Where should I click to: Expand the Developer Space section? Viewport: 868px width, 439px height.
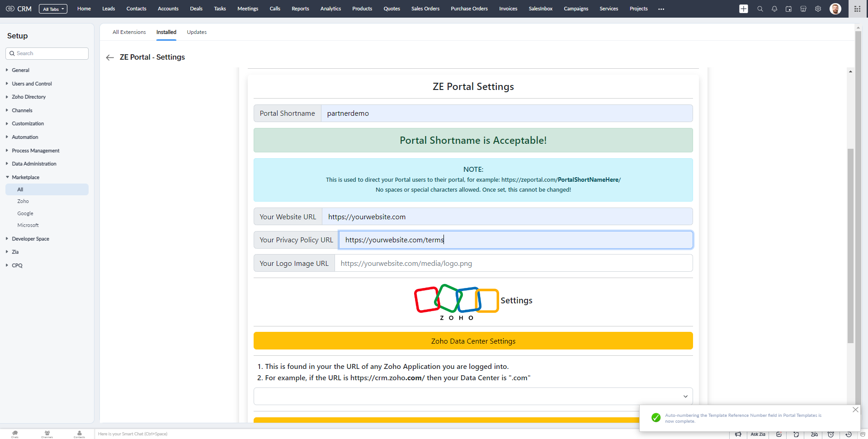pyautogui.click(x=30, y=239)
